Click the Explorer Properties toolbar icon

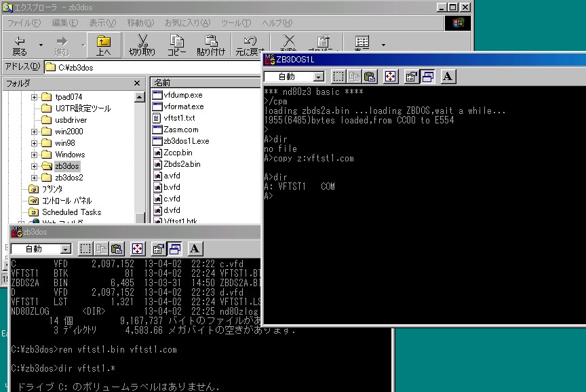pos(323,42)
